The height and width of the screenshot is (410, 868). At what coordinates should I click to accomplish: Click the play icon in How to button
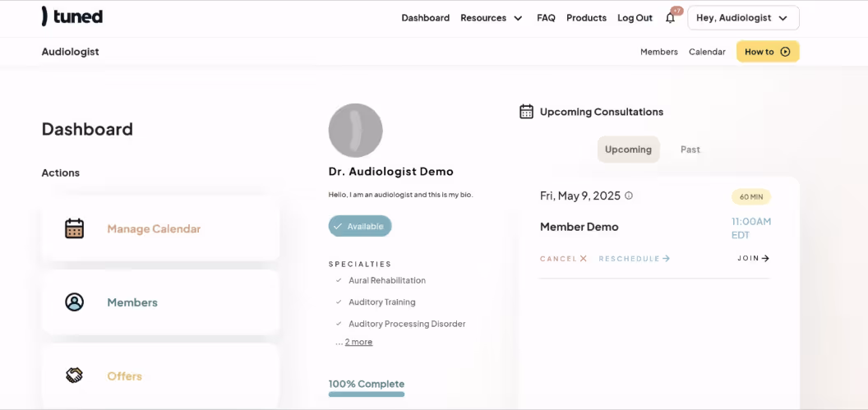(x=785, y=52)
